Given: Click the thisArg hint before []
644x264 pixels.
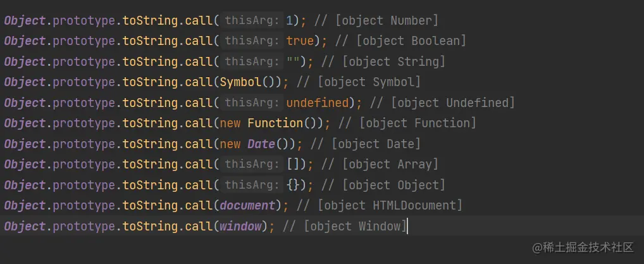Looking at the screenshot, I should pos(252,165).
